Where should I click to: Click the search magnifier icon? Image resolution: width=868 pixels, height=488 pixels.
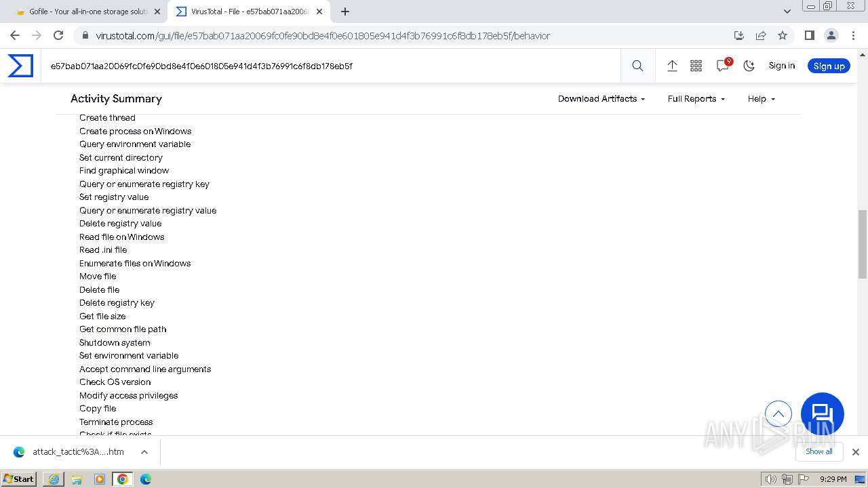click(637, 66)
